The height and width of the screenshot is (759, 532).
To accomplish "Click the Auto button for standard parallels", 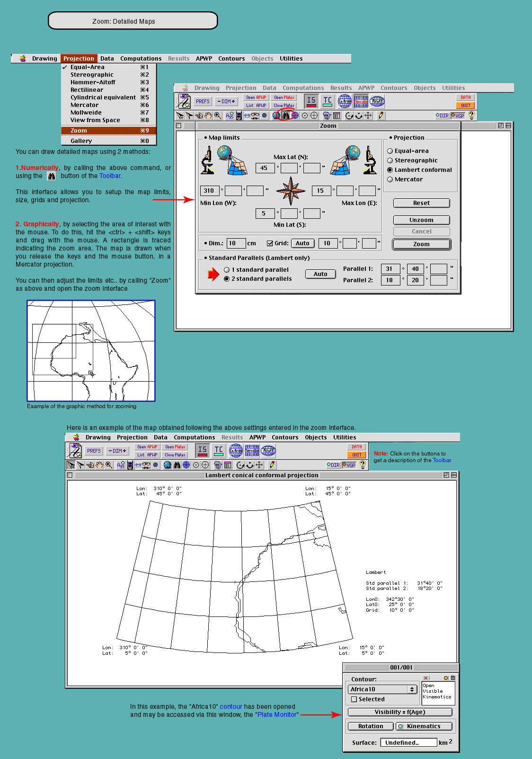I will [320, 274].
